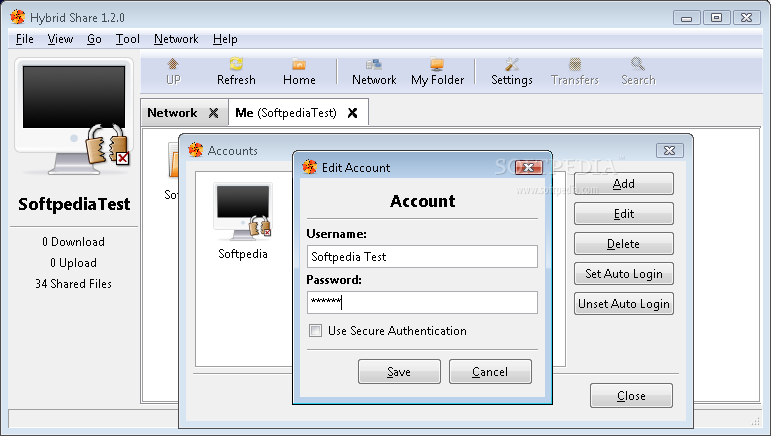771x436 pixels.
Task: Click into the Username input field
Action: tap(422, 257)
